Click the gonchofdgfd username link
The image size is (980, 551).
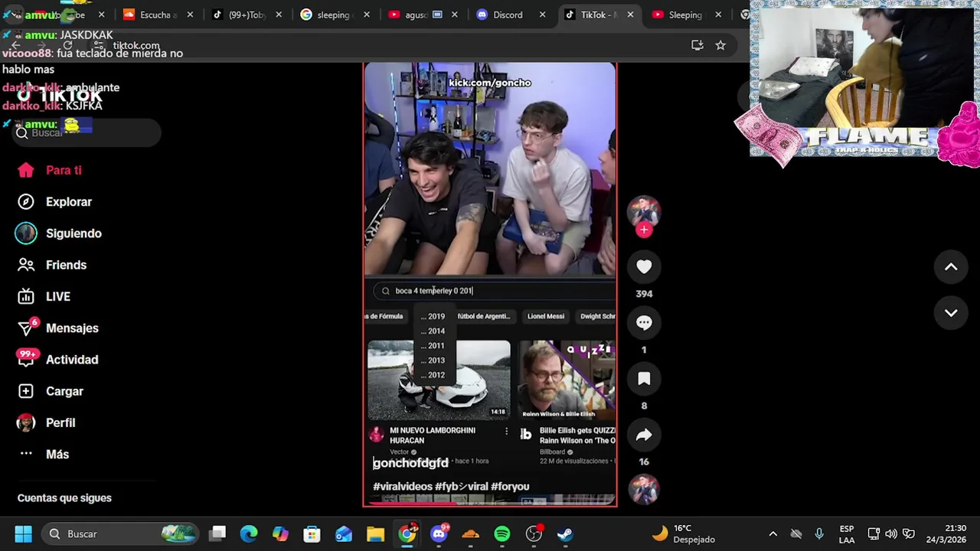[x=410, y=463]
